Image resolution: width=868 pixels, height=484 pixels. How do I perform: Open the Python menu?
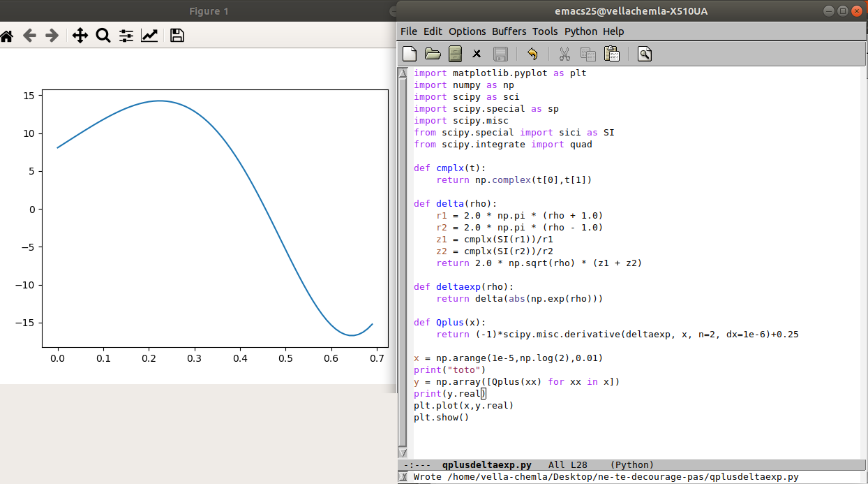[x=581, y=31]
